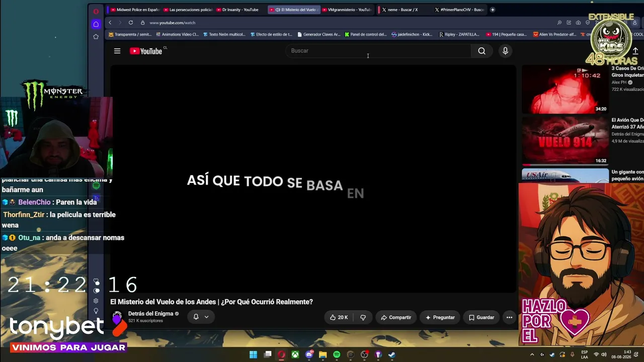The height and width of the screenshot is (362, 644).
Task: Switch to Opera GX on the taskbar
Action: click(x=281, y=354)
